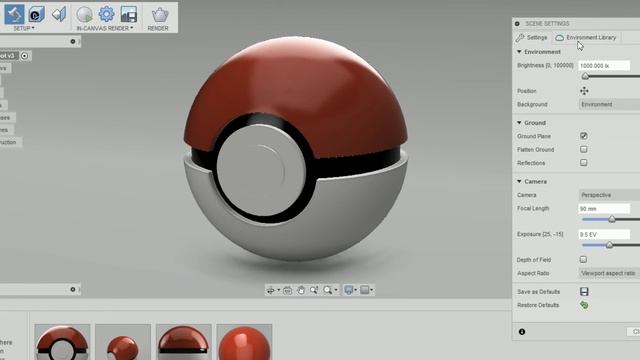Select the Zoom Window fit tool
Image resolution: width=640 pixels, height=360 pixels.
pos(327,290)
